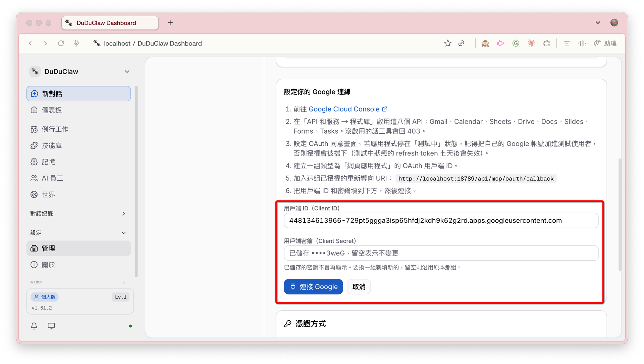644x364 pixels.
Task: Focus the Client ID input field
Action: pos(441,221)
